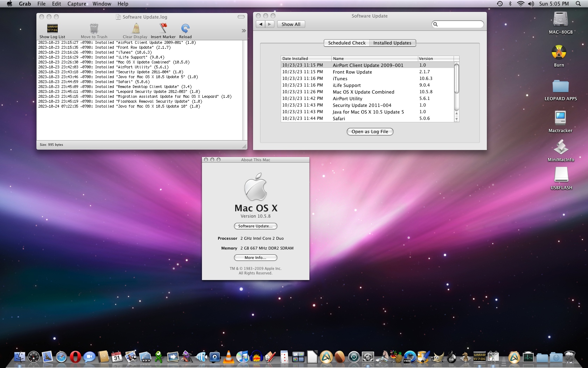
Task: Open the Downloads folder stack in Dock
Action: coord(556,357)
